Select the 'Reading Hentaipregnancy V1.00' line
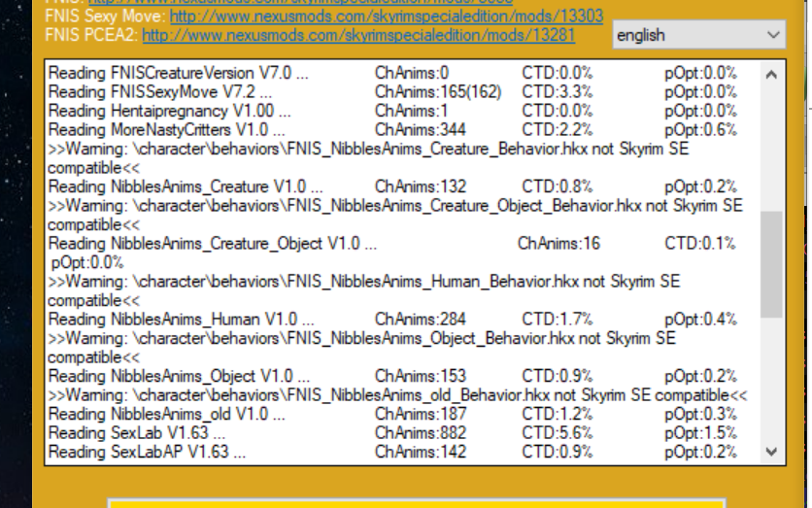Image resolution: width=812 pixels, height=508 pixels. tap(392, 111)
